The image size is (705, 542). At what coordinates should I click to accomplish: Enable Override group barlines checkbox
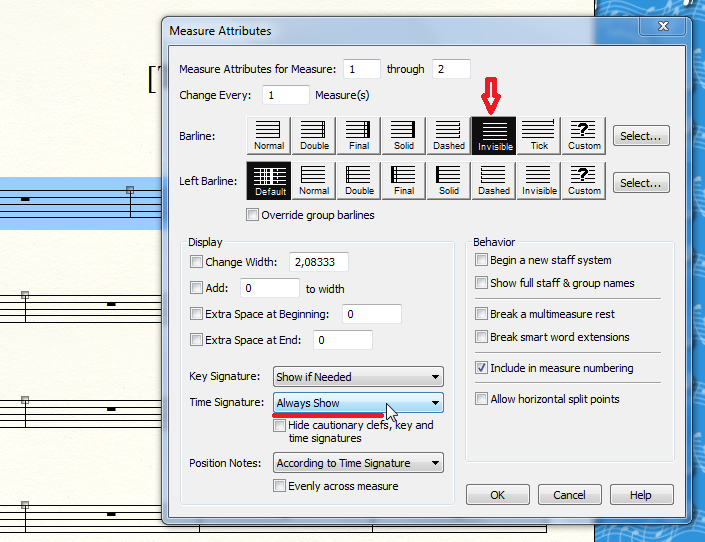253,215
